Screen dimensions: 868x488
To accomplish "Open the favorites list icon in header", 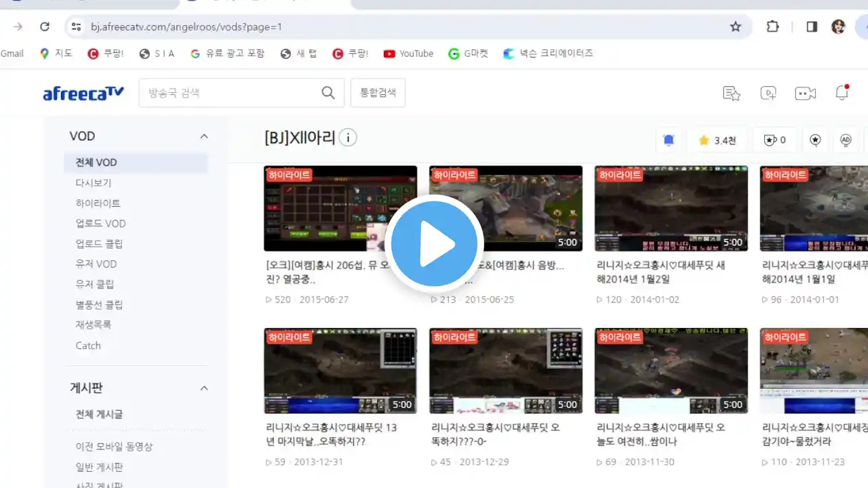I will (x=731, y=94).
